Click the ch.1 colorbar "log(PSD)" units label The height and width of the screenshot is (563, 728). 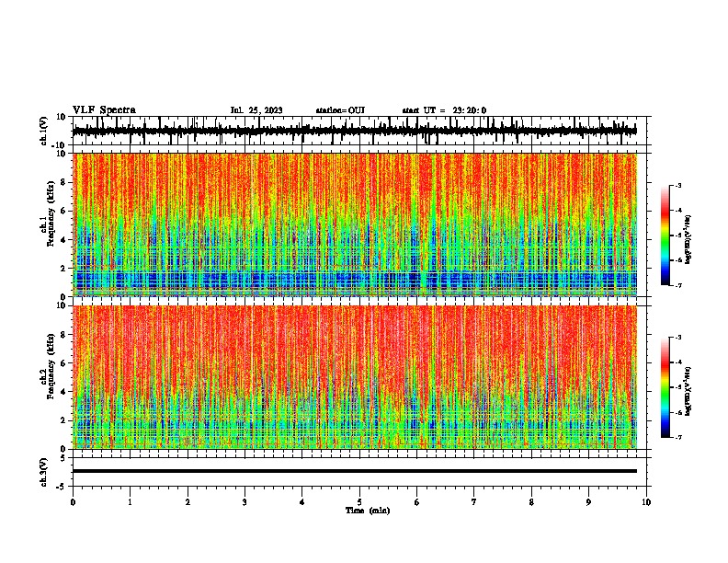pos(688,239)
